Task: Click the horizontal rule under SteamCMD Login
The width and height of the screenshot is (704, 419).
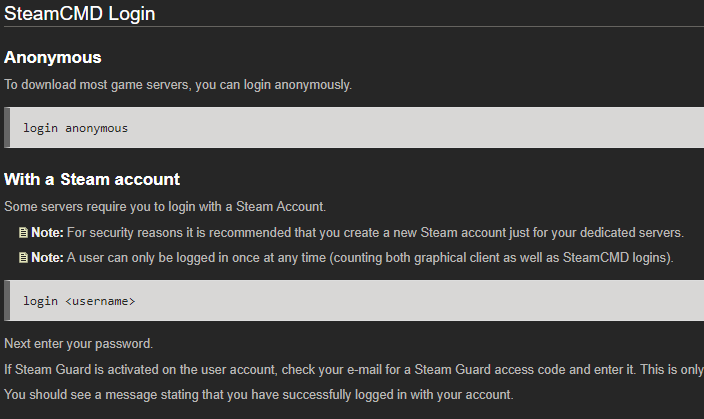Action: 354,26
